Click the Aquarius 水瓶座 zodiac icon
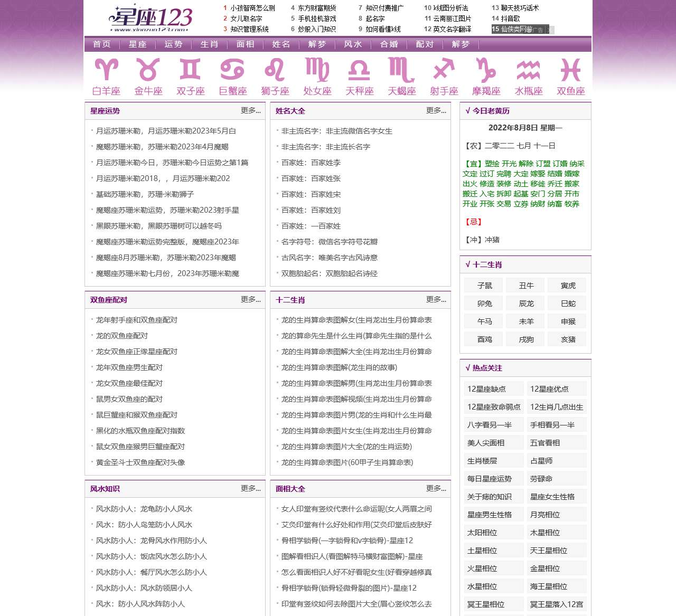The width and height of the screenshot is (676, 616). pos(528,70)
